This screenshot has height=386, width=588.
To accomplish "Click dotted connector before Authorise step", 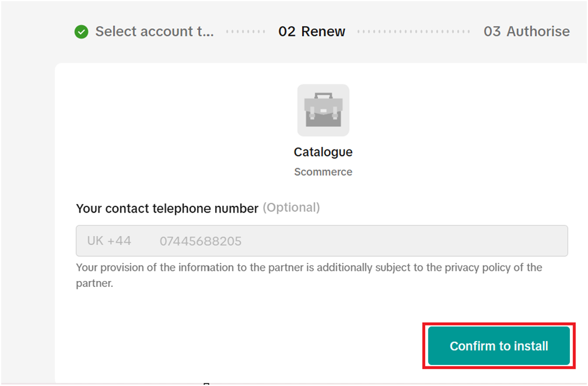I will click(414, 32).
